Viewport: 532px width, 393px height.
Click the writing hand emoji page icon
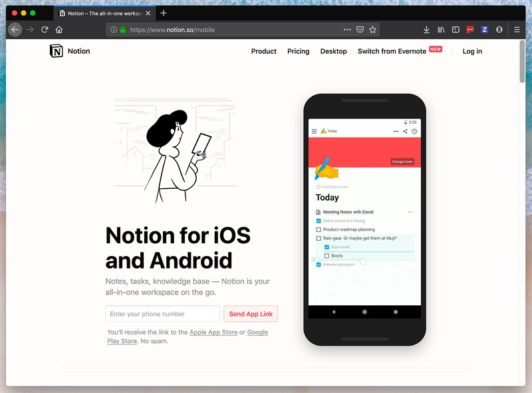tap(327, 168)
